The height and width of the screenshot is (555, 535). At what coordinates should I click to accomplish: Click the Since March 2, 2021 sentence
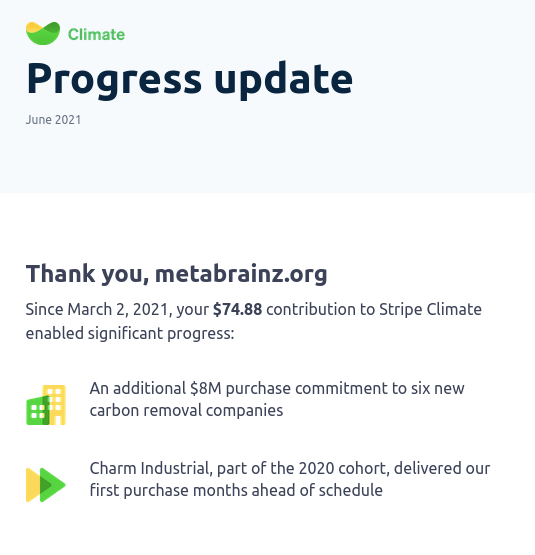[x=254, y=321]
